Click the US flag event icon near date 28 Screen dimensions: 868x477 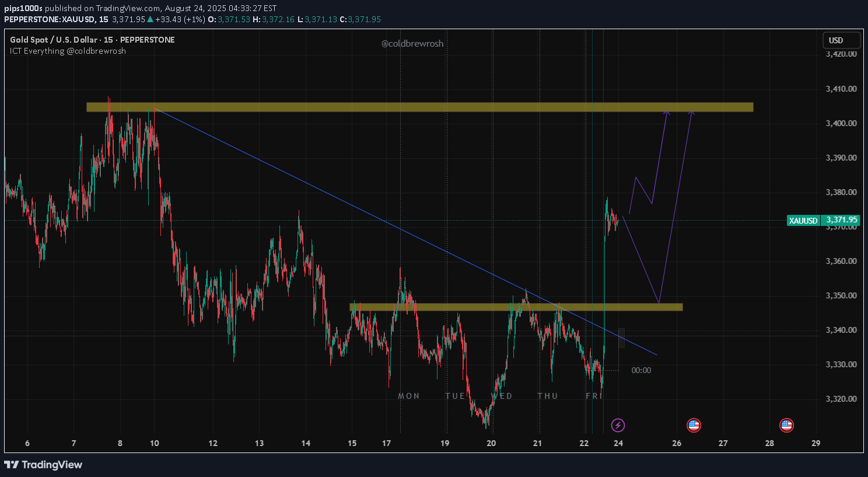(786, 425)
